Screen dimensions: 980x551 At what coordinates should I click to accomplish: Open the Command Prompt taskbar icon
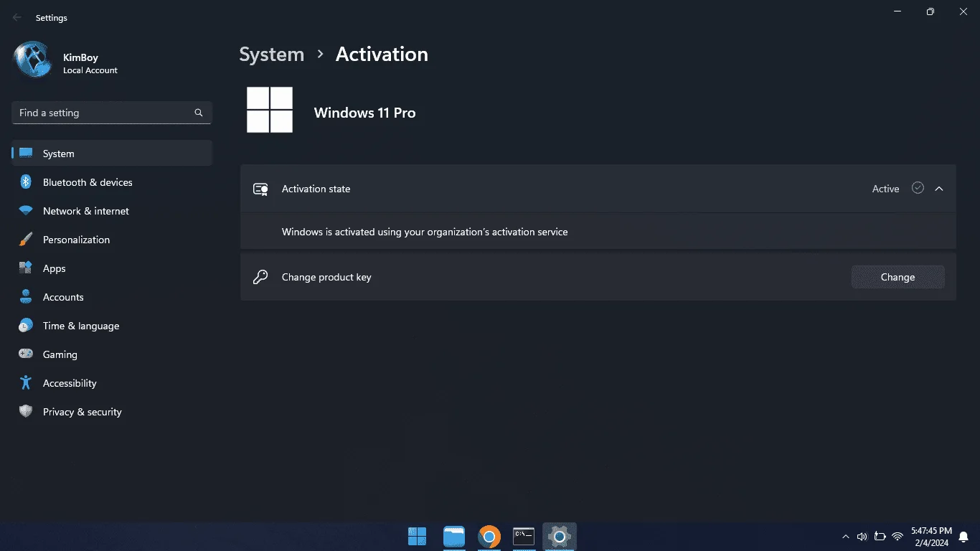click(x=524, y=536)
